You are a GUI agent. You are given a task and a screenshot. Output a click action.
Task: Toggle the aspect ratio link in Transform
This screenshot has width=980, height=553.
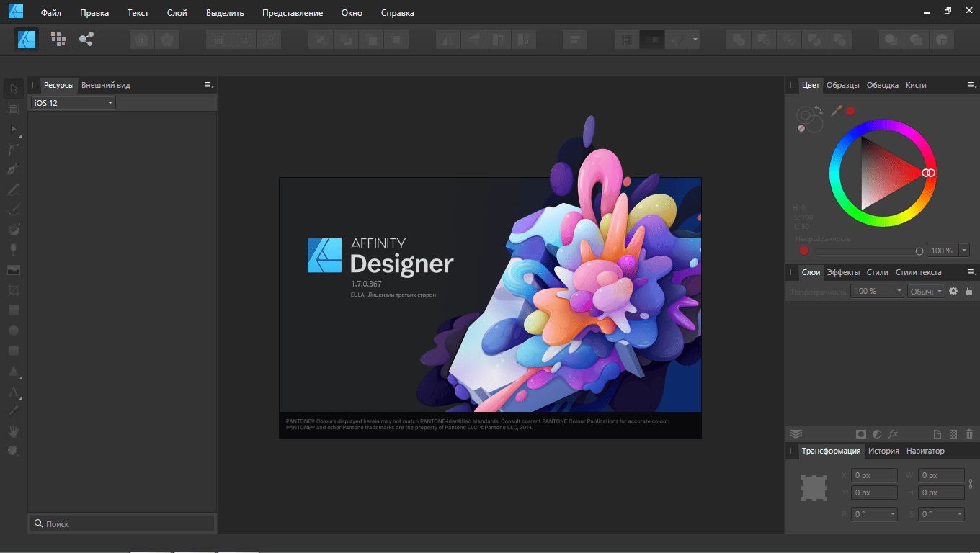click(971, 484)
